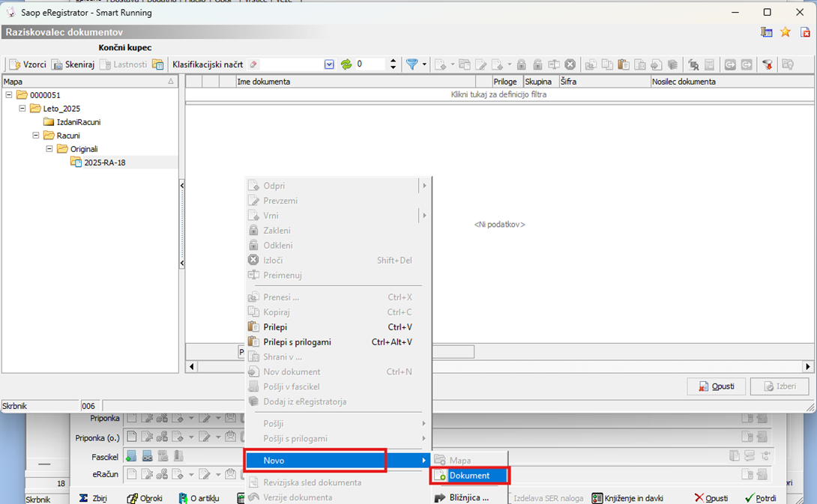Click the first blue icon in the Fascikel row

click(131, 456)
